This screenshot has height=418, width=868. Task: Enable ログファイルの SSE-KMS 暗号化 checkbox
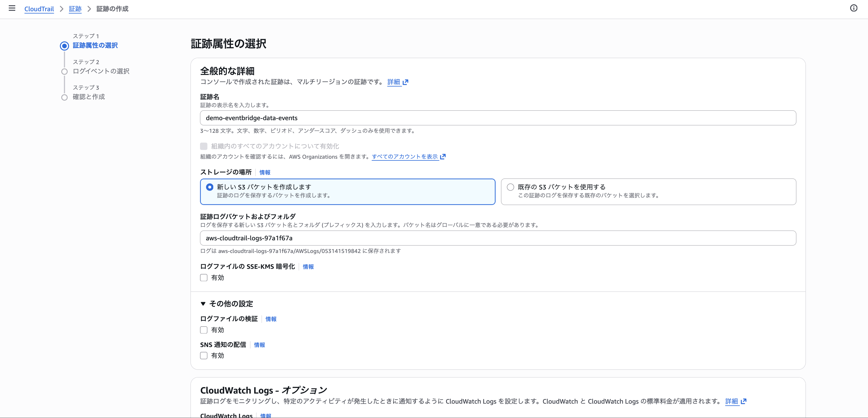coord(203,278)
